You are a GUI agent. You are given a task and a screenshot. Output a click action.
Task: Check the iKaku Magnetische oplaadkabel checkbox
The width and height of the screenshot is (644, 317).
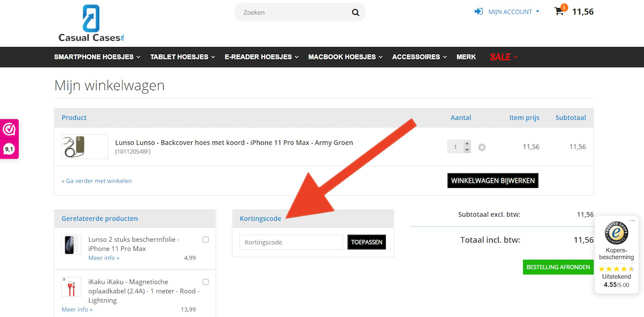point(206,282)
